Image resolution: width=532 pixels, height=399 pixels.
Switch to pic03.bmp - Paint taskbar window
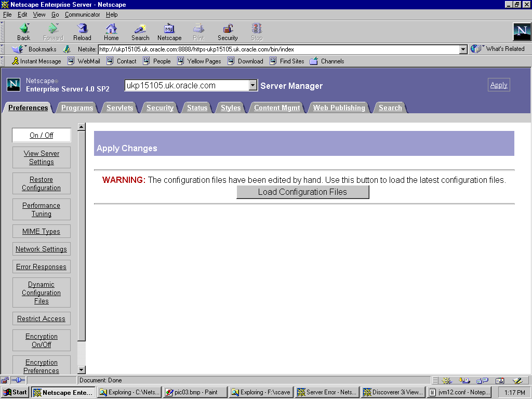coord(195,392)
